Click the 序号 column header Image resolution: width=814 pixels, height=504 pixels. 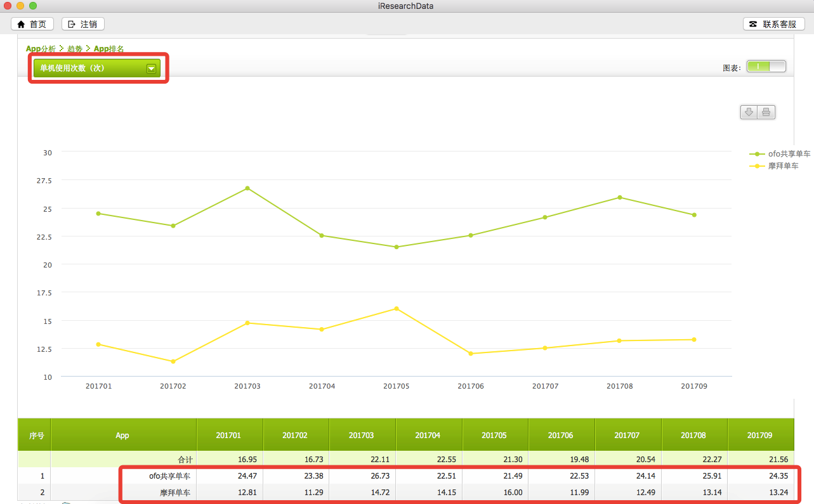36,436
